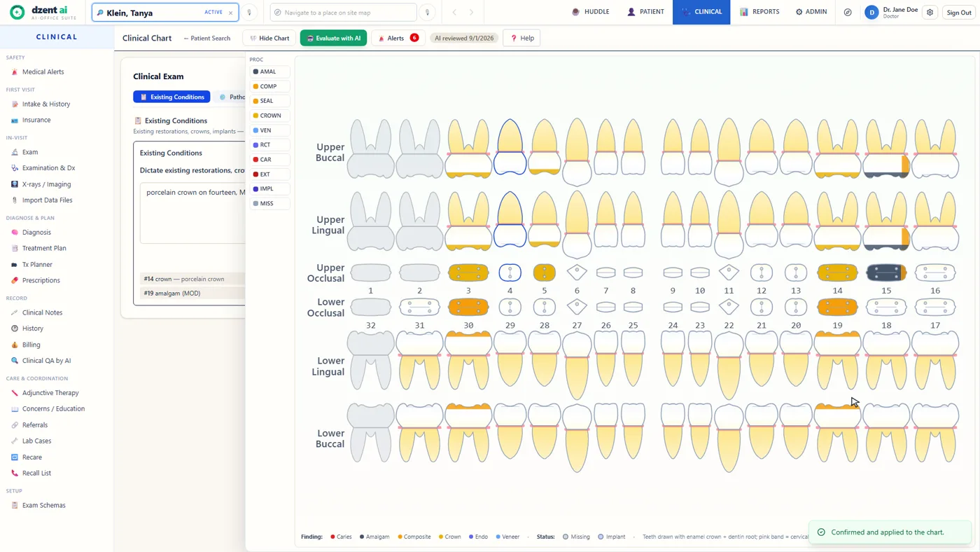Viewport: 980px width, 552px height.
Task: Switch to ADMIN tab
Action: click(x=811, y=12)
